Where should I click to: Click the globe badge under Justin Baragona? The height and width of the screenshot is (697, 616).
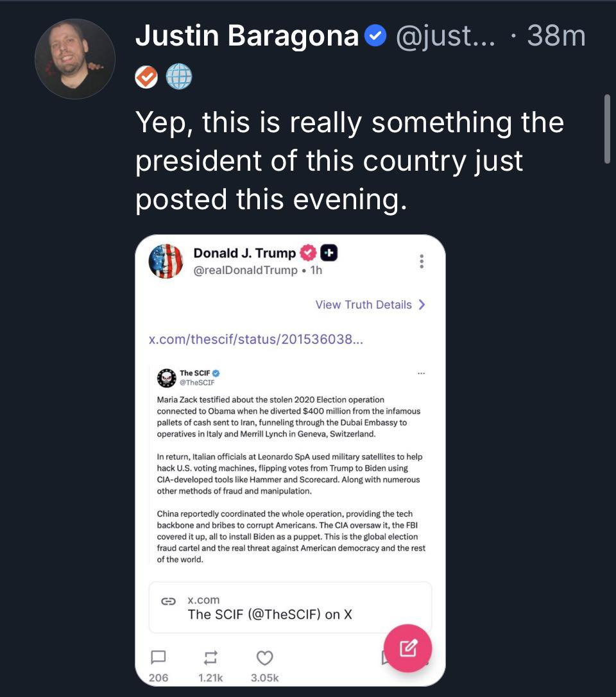coord(179,78)
